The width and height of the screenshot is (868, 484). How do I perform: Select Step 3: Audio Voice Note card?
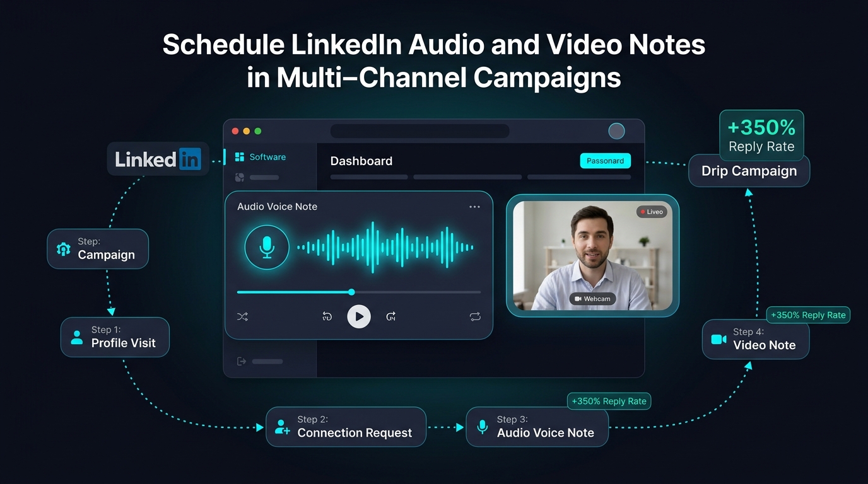pos(537,427)
